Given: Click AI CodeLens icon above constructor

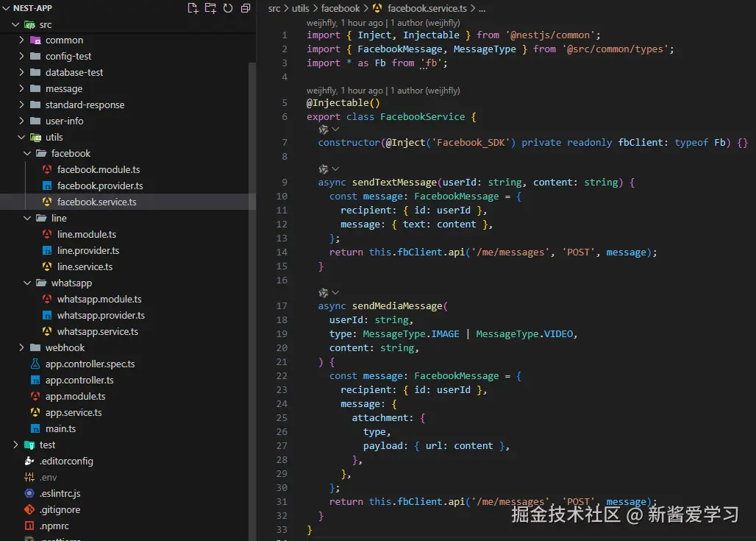Looking at the screenshot, I should pyautogui.click(x=323, y=130).
